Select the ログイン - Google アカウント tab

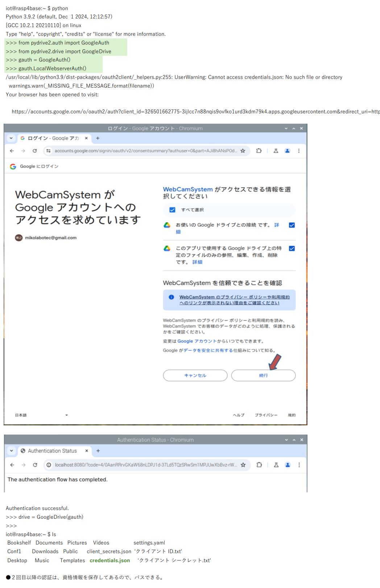pos(54,138)
